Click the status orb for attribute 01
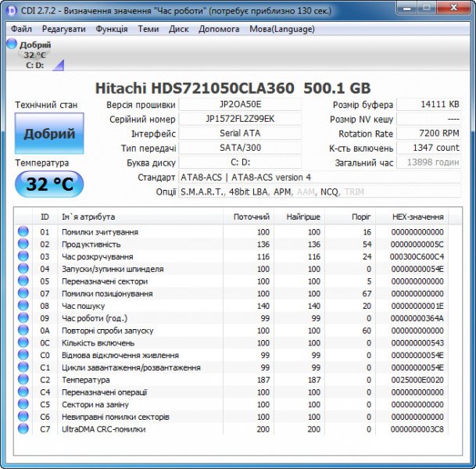The image size is (476, 469). (23, 231)
